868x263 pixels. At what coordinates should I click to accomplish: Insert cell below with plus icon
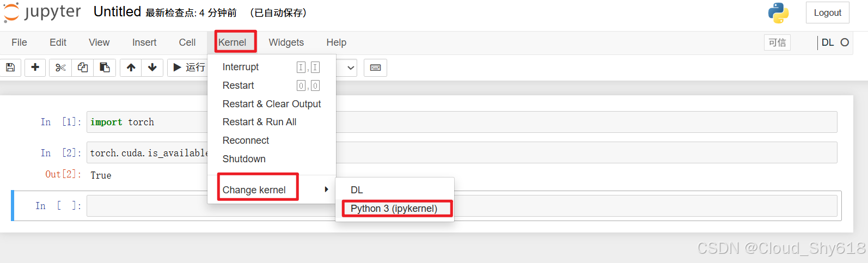(x=35, y=68)
